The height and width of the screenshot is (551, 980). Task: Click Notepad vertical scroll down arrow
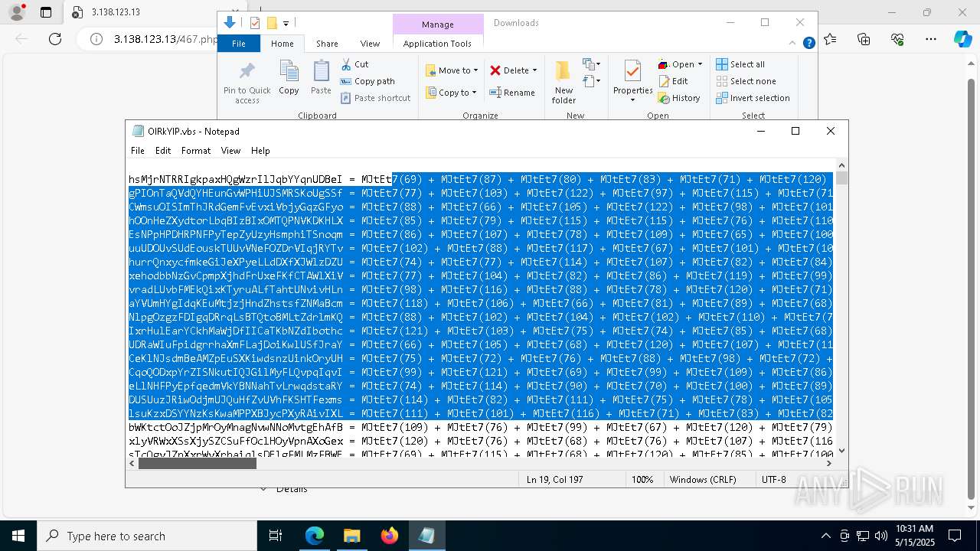coord(842,452)
